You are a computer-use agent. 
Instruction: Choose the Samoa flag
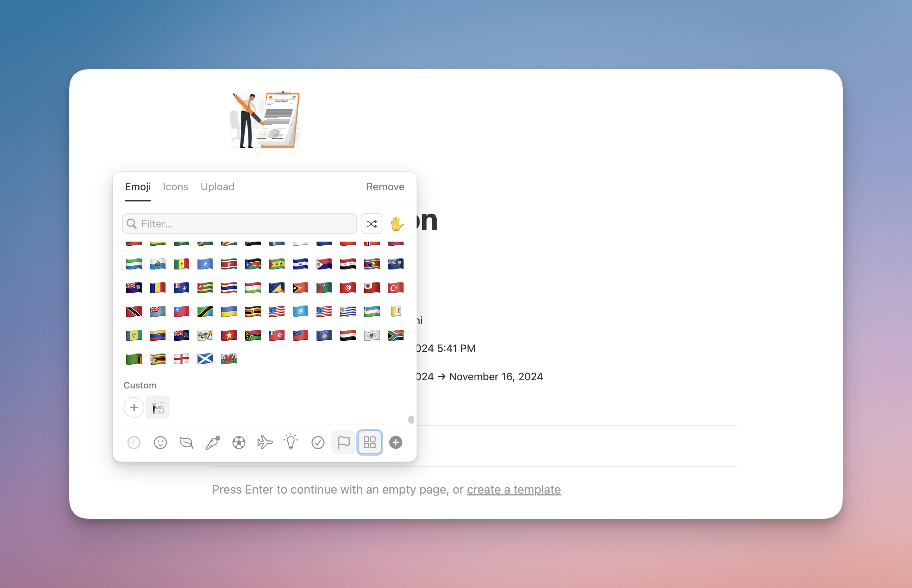pos(300,335)
